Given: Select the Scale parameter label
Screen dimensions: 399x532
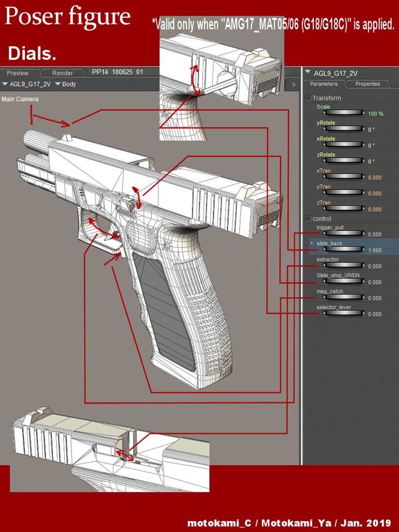Looking at the screenshot, I should click(x=323, y=107).
